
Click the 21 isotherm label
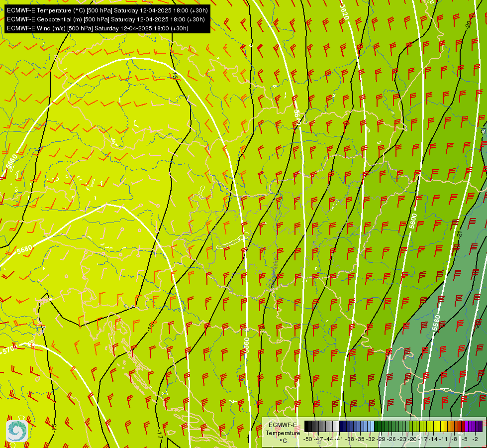coord(460,234)
